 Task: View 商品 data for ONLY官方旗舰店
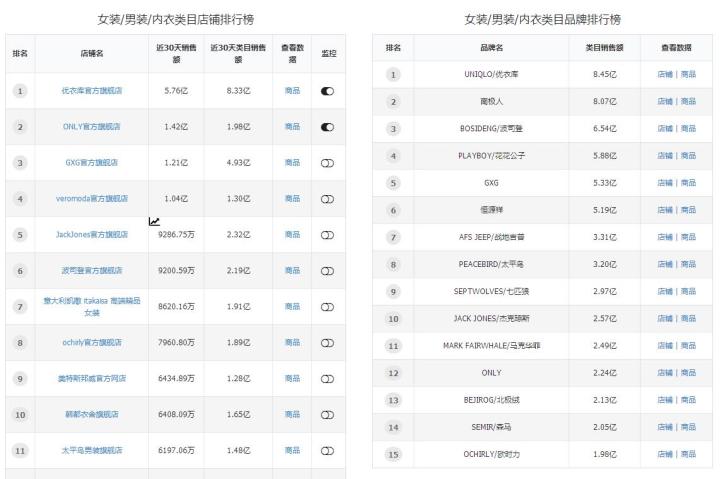click(x=292, y=126)
